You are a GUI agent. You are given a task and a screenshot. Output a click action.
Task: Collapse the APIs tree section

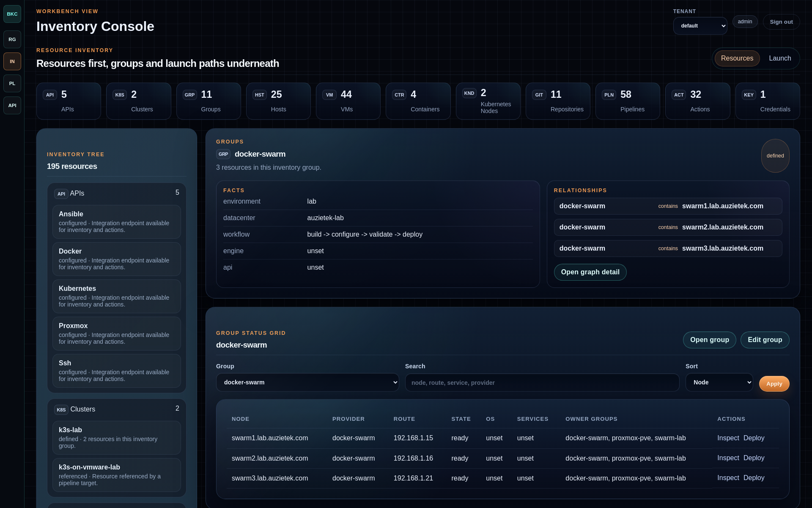tap(117, 193)
